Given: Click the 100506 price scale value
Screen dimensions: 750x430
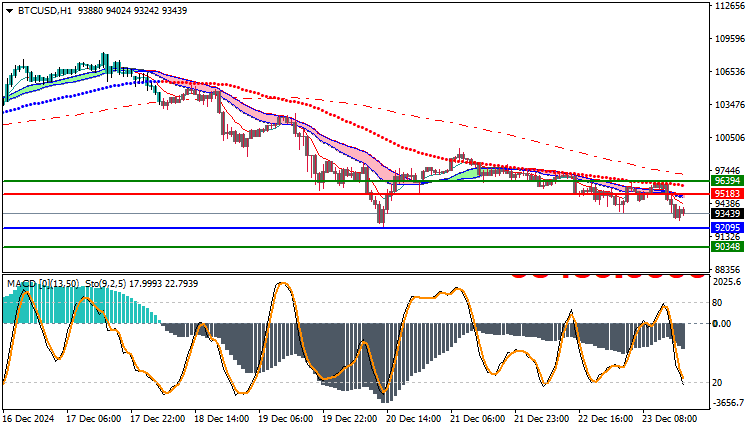Looking at the screenshot, I should pyautogui.click(x=730, y=138).
